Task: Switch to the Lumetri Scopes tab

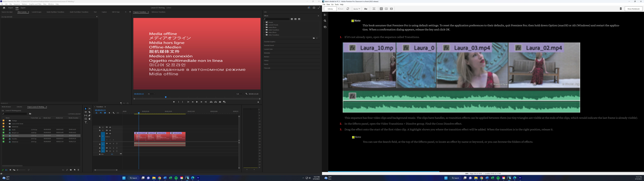Action: click(x=36, y=12)
